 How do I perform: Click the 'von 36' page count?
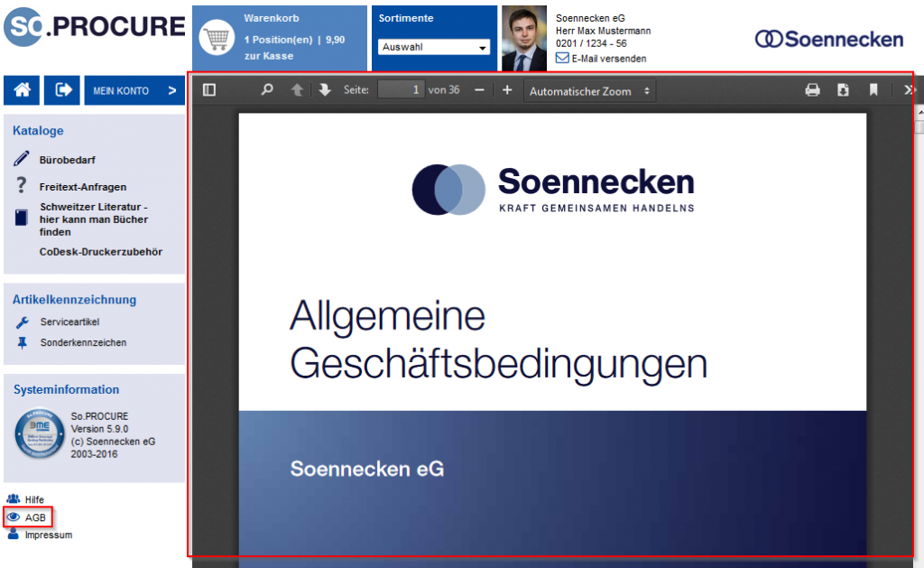[444, 89]
